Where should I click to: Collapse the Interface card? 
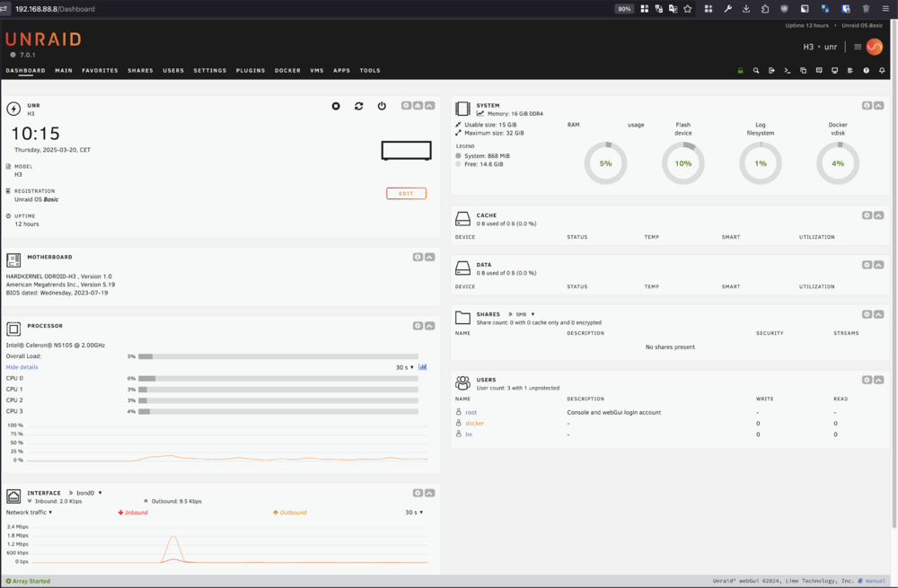tap(429, 493)
